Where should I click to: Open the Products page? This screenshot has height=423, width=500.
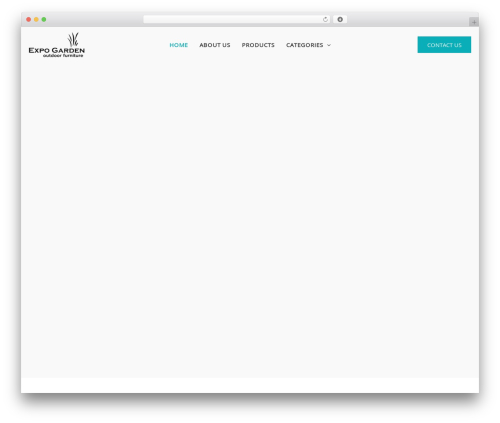[x=258, y=45]
